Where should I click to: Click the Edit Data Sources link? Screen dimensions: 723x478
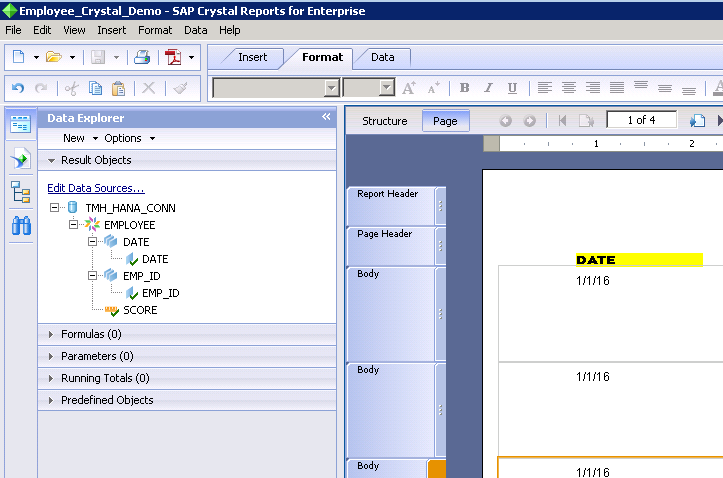click(x=96, y=188)
